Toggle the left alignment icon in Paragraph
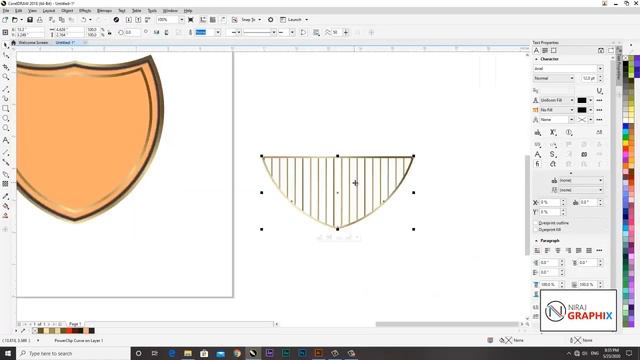The height and width of the screenshot is (360, 640). pyautogui.click(x=547, y=250)
